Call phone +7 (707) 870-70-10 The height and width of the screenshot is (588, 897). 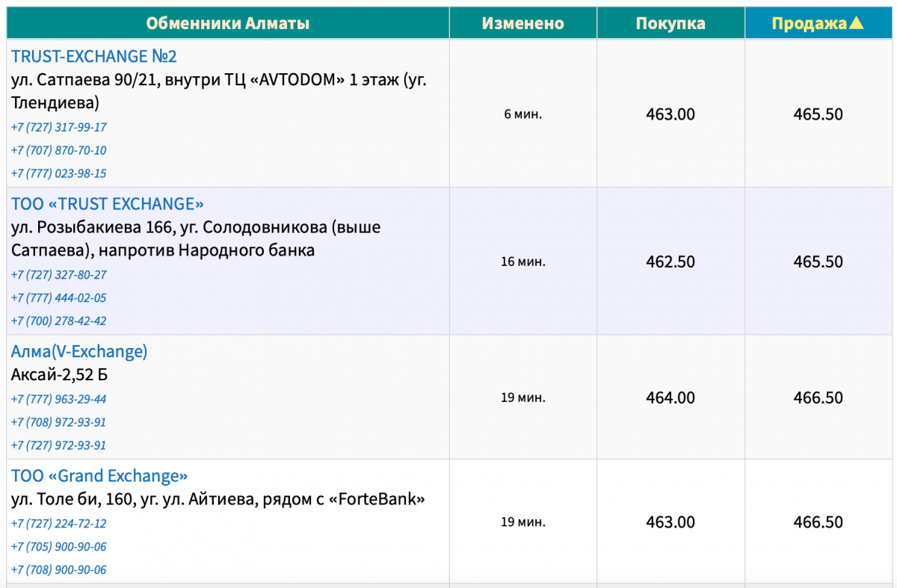(x=59, y=150)
